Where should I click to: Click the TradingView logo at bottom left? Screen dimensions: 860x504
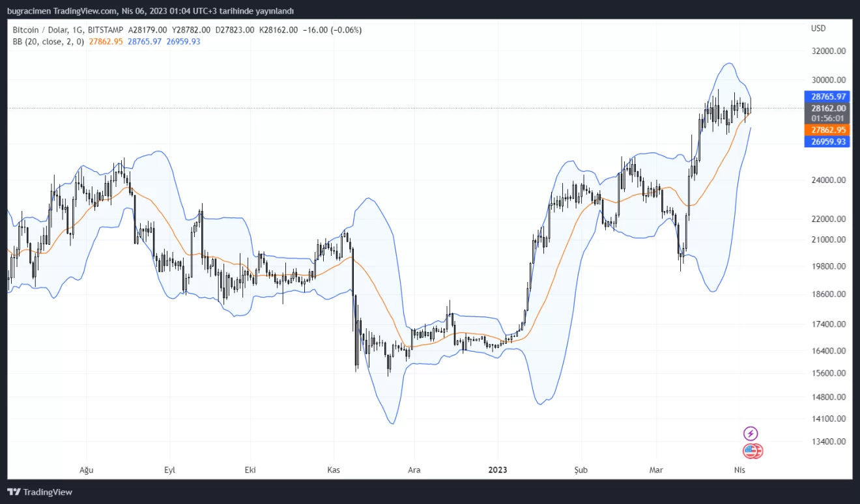[40, 492]
